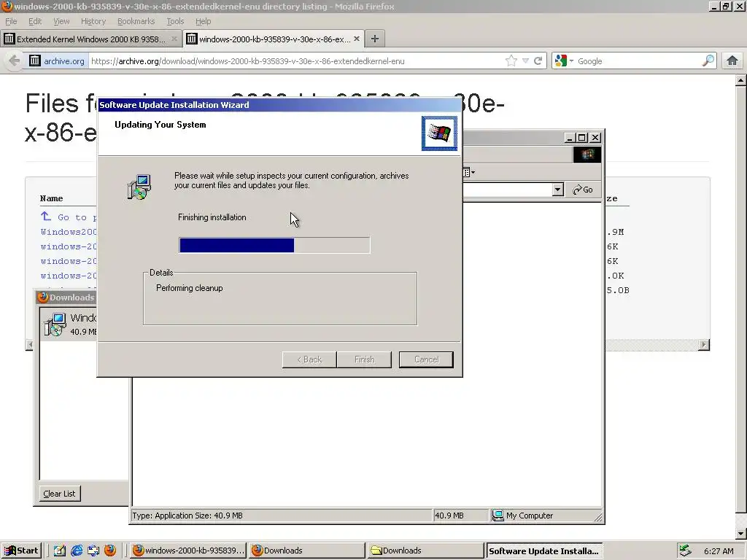This screenshot has height=560, width=747.
Task: Switch to Firefox Downloads taskbar button
Action: (x=307, y=551)
